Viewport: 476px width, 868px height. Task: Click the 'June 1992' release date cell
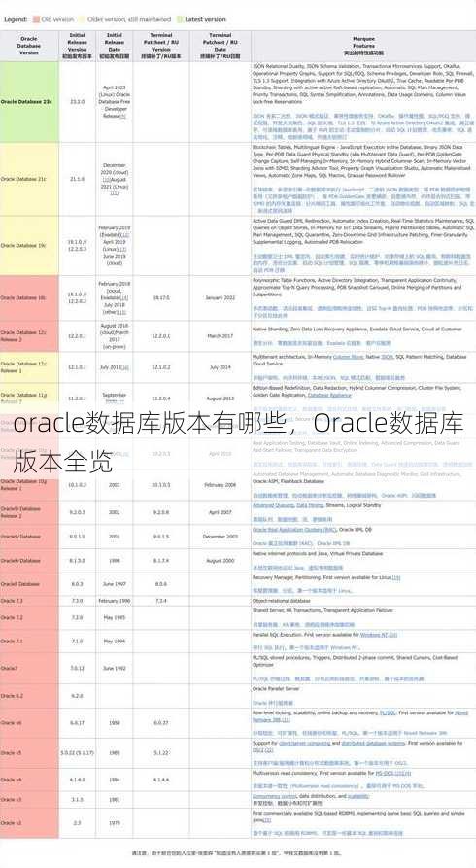(115, 668)
